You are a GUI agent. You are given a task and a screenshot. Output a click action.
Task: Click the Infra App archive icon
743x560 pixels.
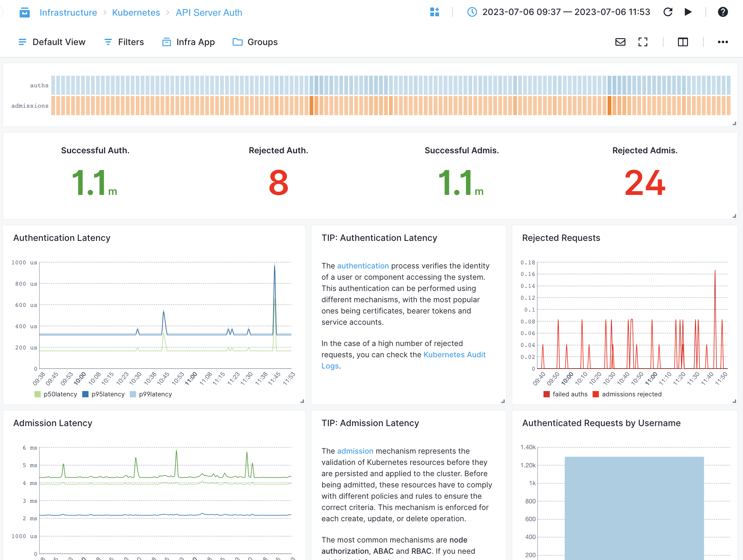pyautogui.click(x=167, y=42)
